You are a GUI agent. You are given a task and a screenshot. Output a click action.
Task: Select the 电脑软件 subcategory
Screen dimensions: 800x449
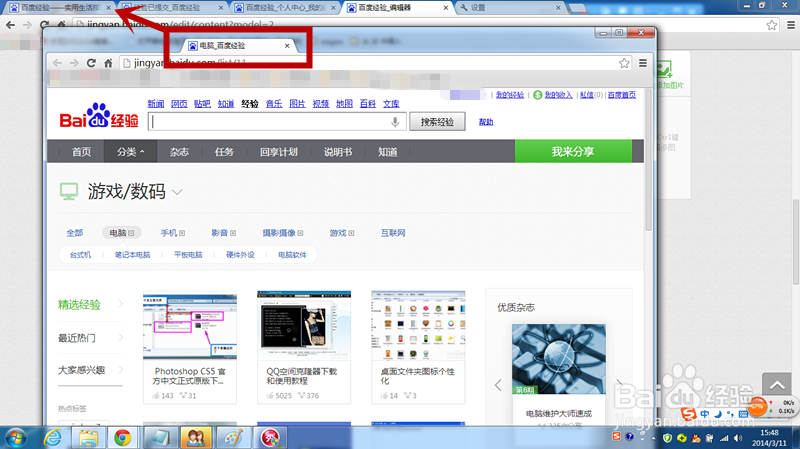tap(292, 255)
